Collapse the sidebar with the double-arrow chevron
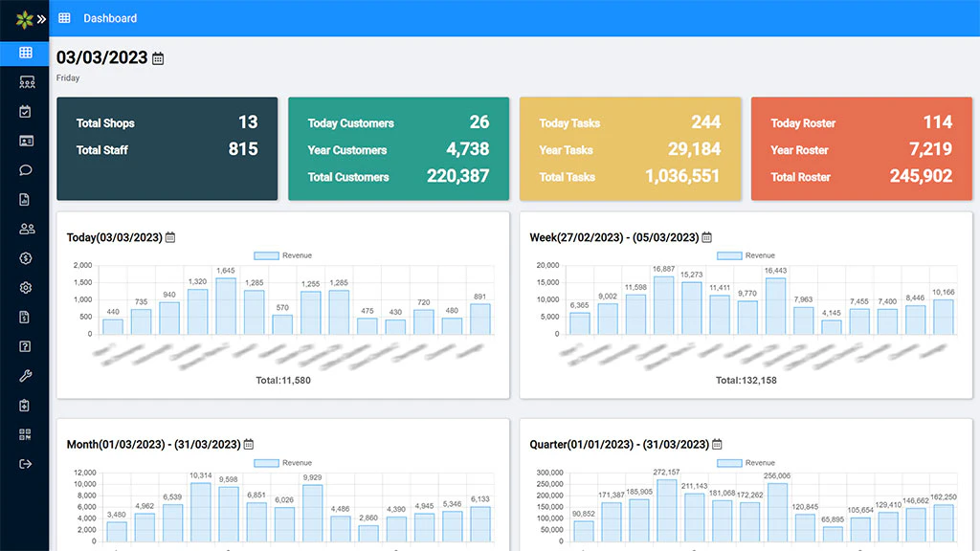 point(42,17)
